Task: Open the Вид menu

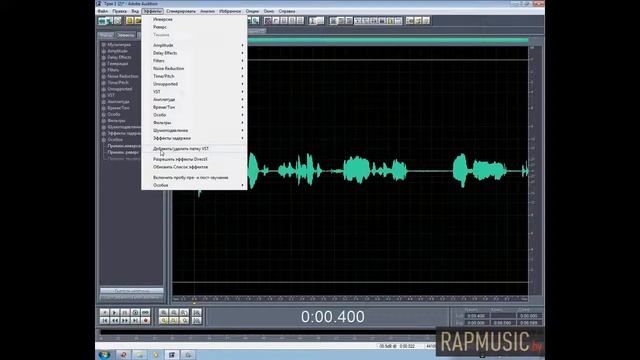Action: click(135, 11)
